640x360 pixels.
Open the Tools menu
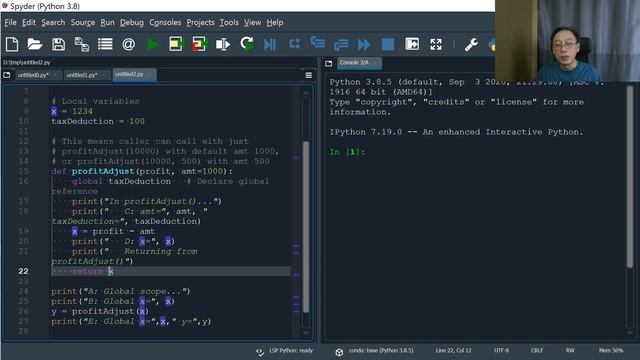[229, 22]
